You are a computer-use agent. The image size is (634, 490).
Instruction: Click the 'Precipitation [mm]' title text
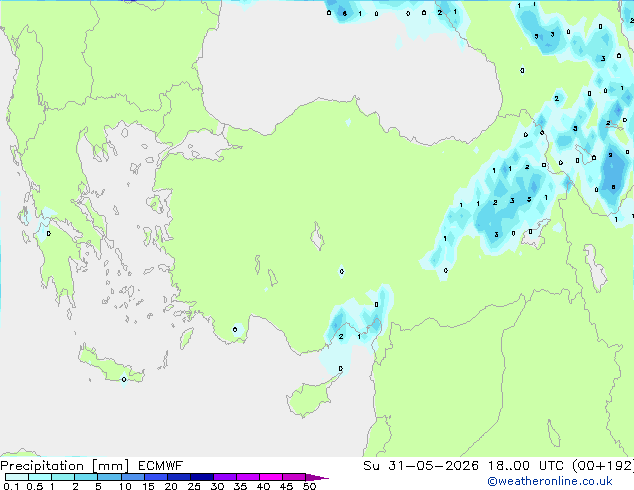point(65,466)
